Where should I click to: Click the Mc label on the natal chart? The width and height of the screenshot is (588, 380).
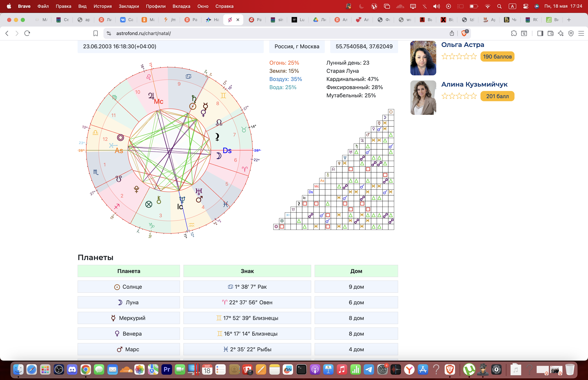click(x=159, y=101)
